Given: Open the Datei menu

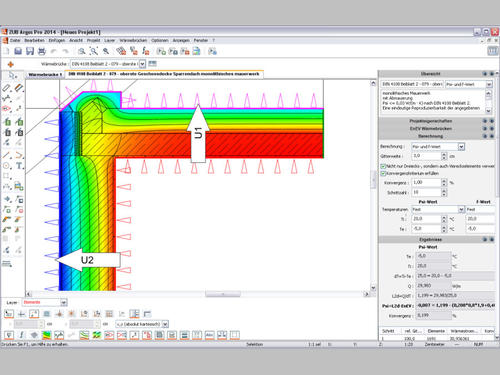Looking at the screenshot, I should click(x=15, y=40).
